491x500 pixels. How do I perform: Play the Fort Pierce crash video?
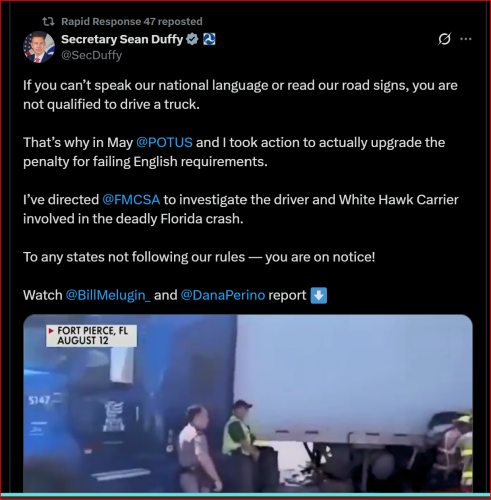tap(248, 404)
